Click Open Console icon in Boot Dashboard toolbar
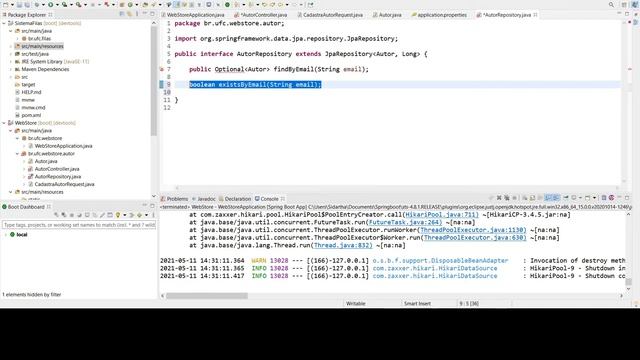Viewport: 640px width, 360px height. 87,215
